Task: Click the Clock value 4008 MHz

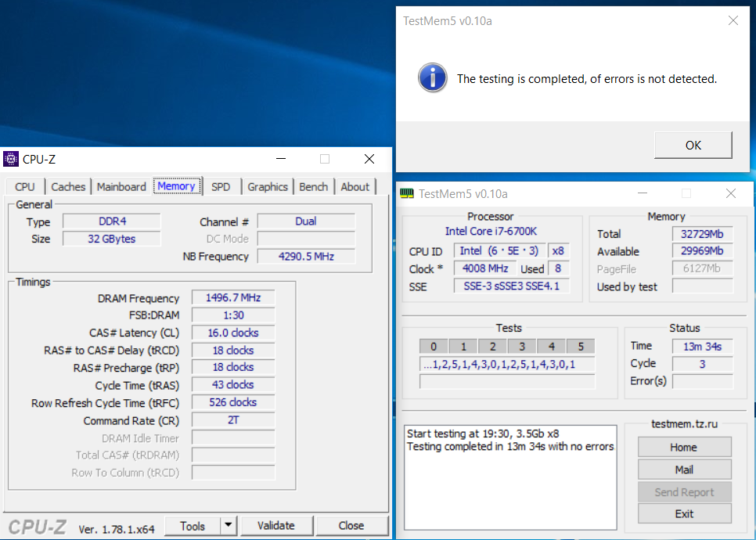Action: pyautogui.click(x=485, y=268)
